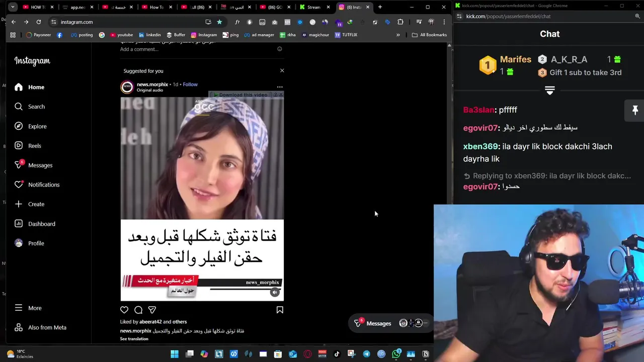Open the Chrome three-dot menu

[444, 22]
